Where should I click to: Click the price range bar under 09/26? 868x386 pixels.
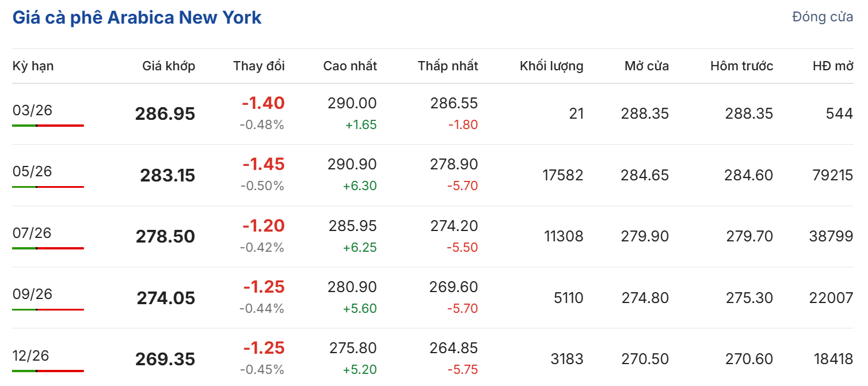(x=48, y=309)
